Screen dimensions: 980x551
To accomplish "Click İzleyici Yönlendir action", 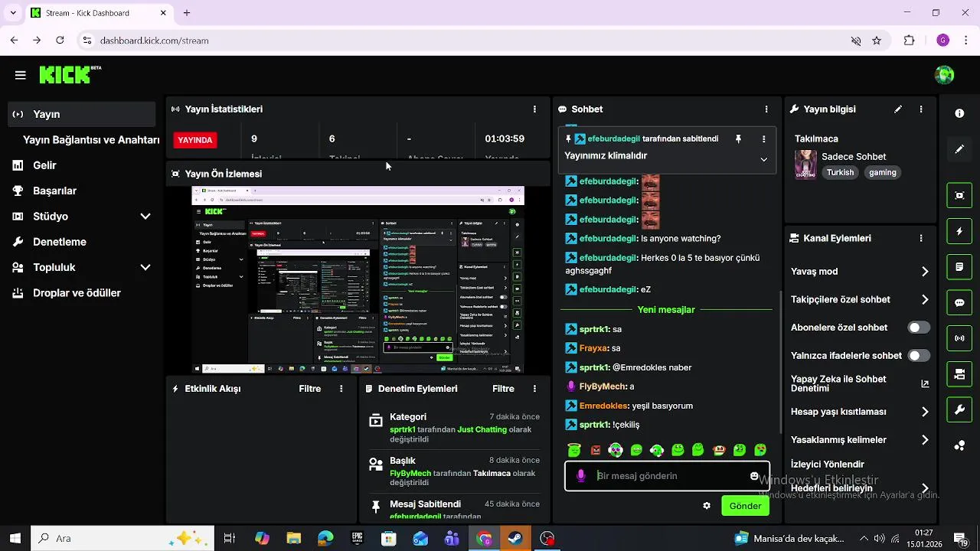I will (x=828, y=465).
